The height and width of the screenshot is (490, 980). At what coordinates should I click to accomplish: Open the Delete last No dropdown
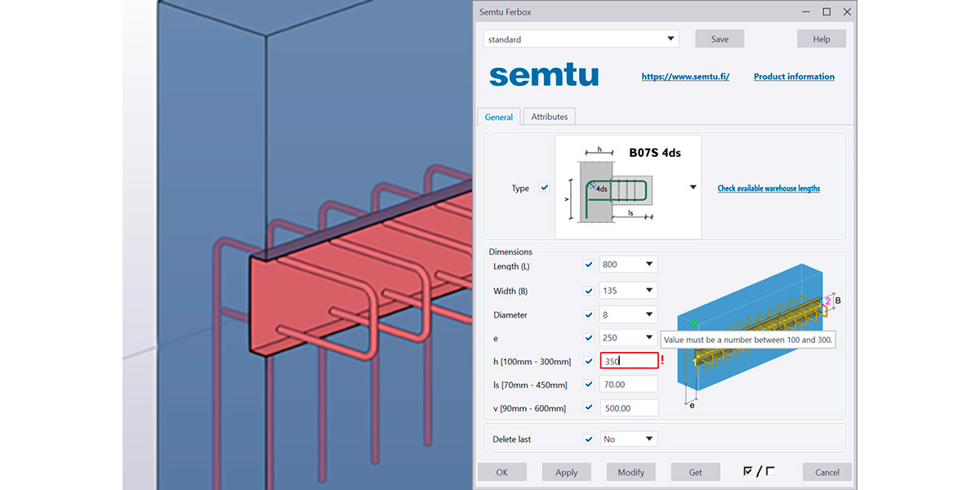coord(629,439)
